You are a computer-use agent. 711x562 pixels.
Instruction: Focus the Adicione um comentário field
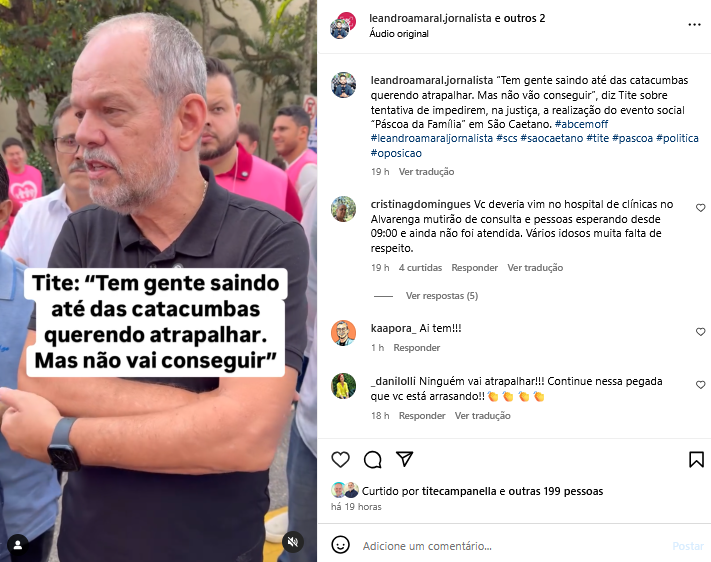(x=512, y=546)
